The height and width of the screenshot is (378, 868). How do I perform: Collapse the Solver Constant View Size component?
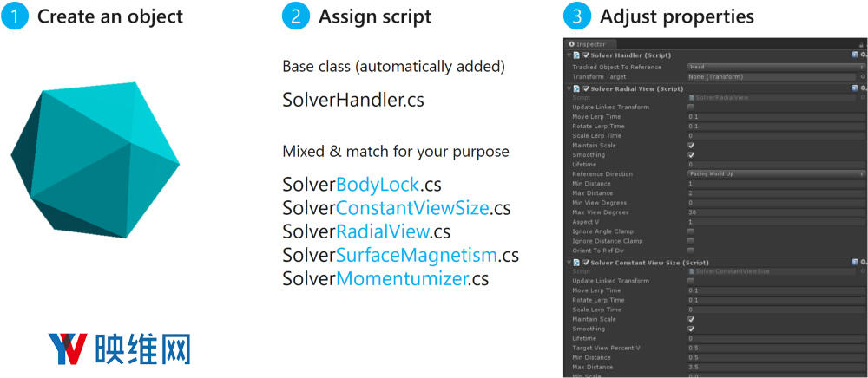pos(569,262)
